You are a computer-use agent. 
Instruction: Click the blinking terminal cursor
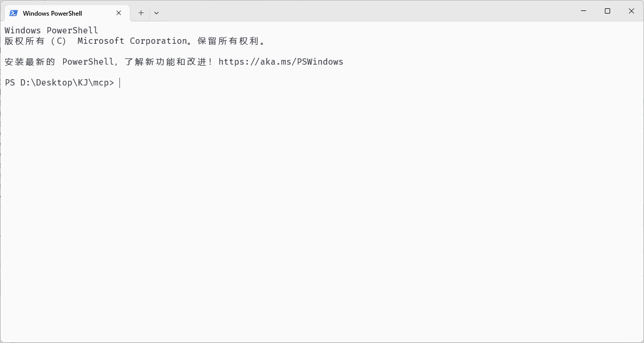tap(120, 82)
